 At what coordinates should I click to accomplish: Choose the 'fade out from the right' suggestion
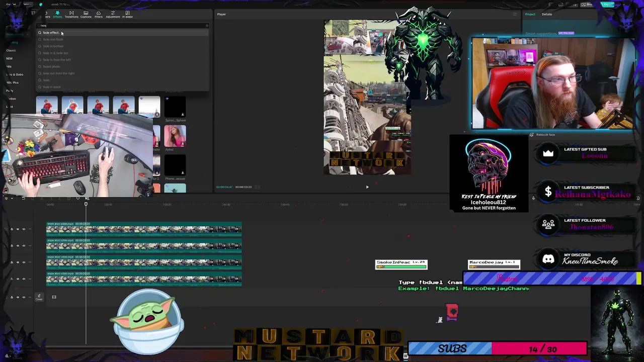(x=123, y=73)
